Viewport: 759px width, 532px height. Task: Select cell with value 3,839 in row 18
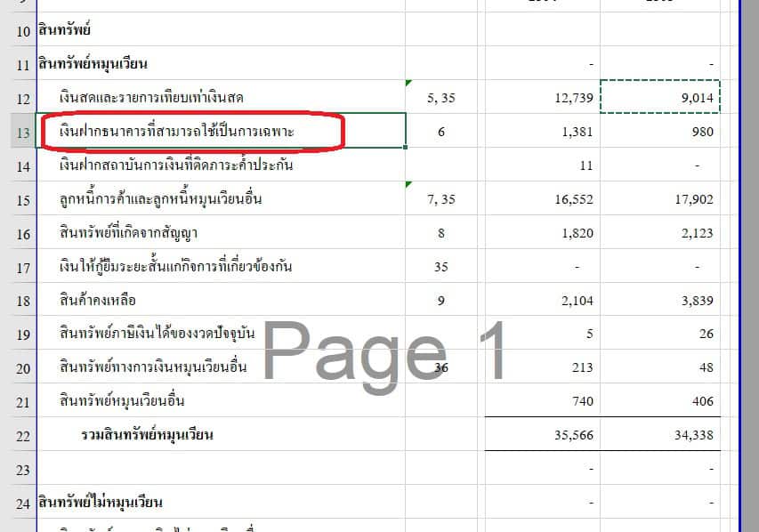(x=660, y=301)
